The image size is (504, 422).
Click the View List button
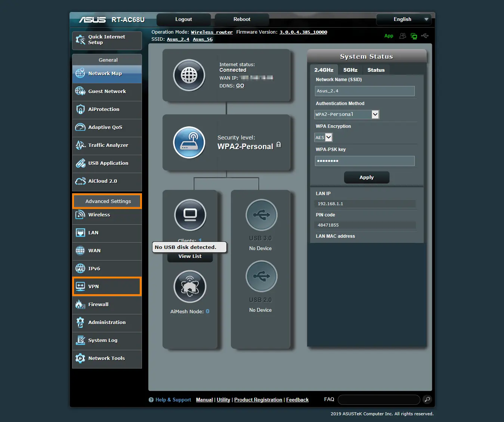click(190, 256)
